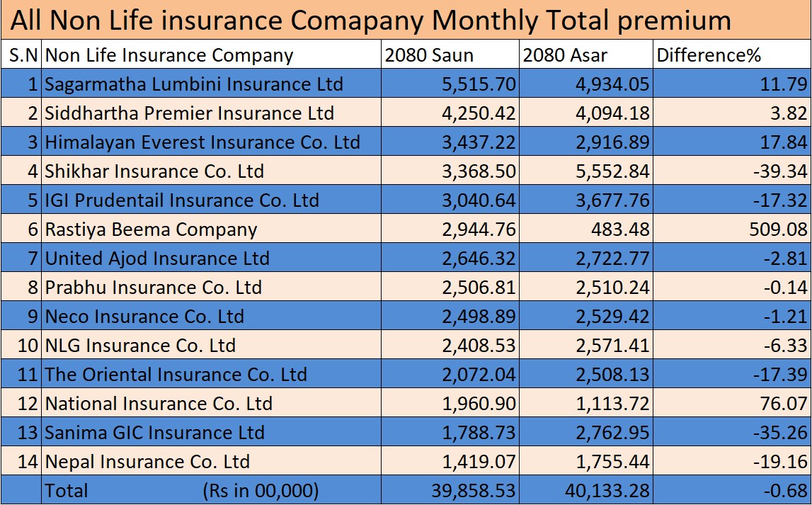Select the "Difference%" column header

pyautogui.click(x=709, y=55)
